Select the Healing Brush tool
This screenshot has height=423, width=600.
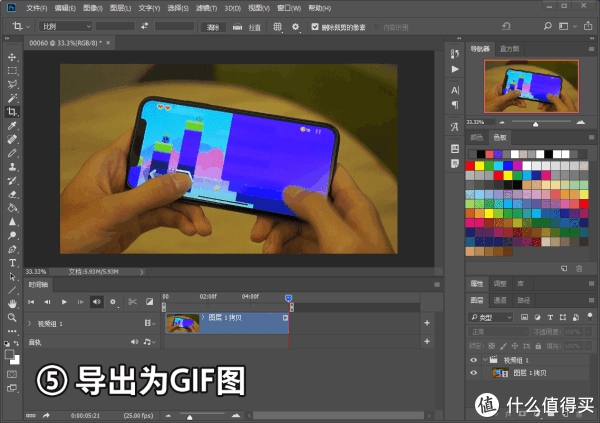(12, 139)
